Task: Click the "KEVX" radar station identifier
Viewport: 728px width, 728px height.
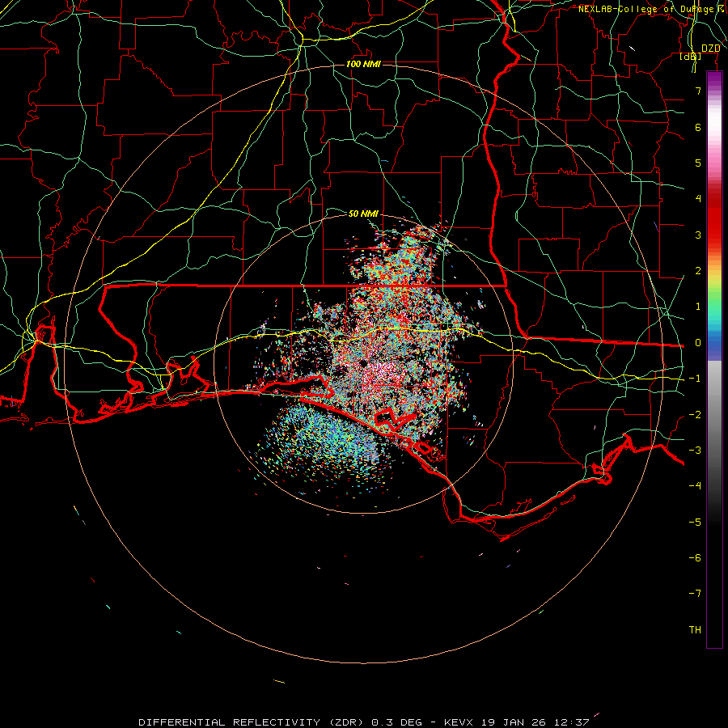Action: click(x=459, y=722)
